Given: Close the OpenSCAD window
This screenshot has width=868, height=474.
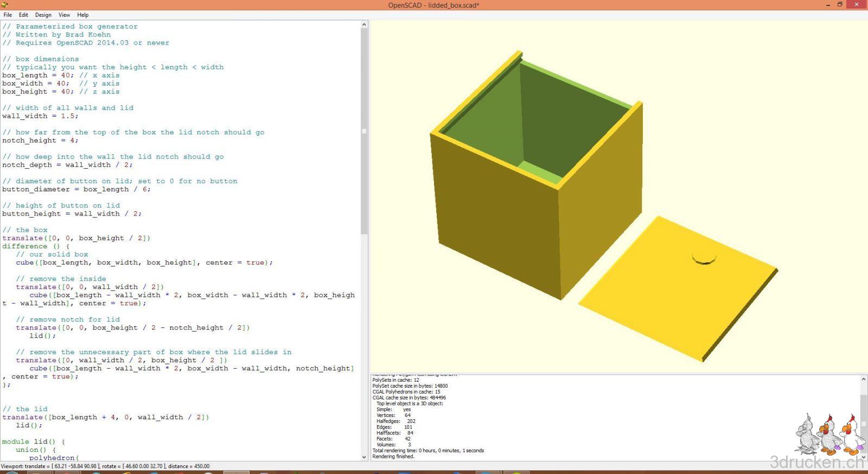Looking at the screenshot, I should click(x=857, y=4).
